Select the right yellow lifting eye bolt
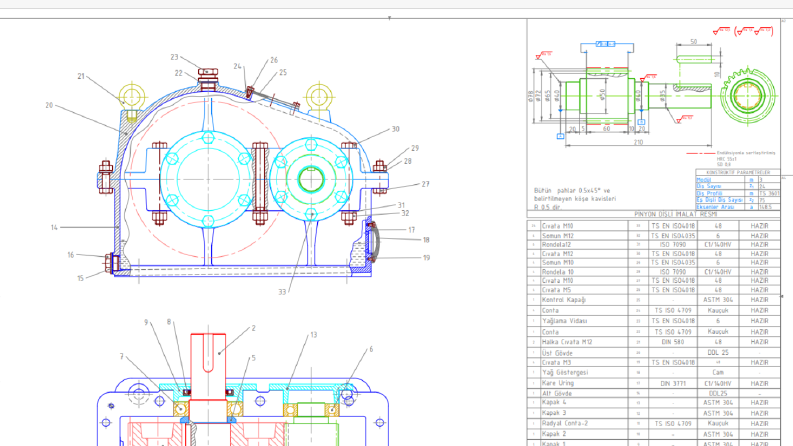793x446 pixels. coord(319,99)
